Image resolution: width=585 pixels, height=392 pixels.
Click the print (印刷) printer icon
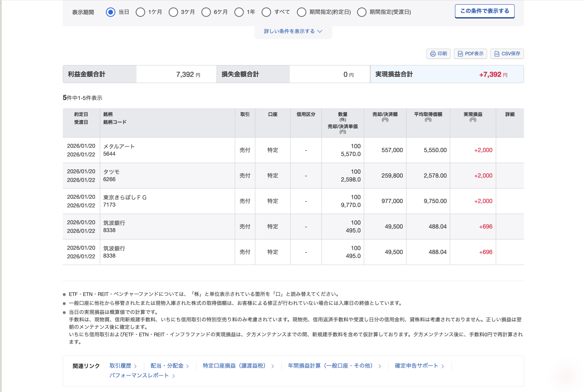(433, 54)
